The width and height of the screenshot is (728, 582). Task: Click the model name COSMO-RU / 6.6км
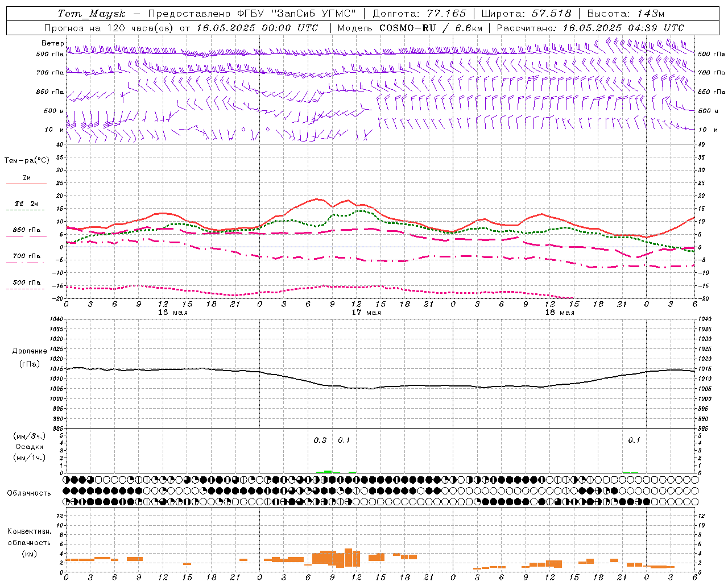(x=431, y=28)
